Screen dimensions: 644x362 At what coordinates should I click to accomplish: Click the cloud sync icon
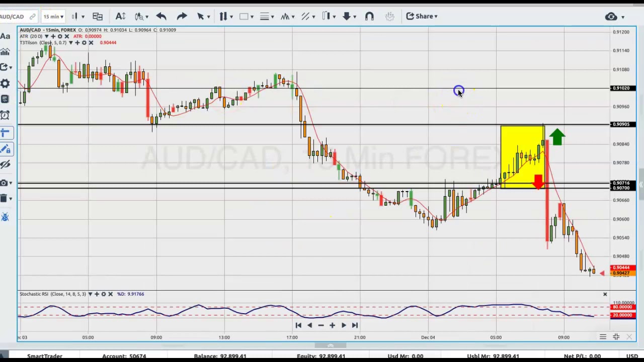point(611,17)
